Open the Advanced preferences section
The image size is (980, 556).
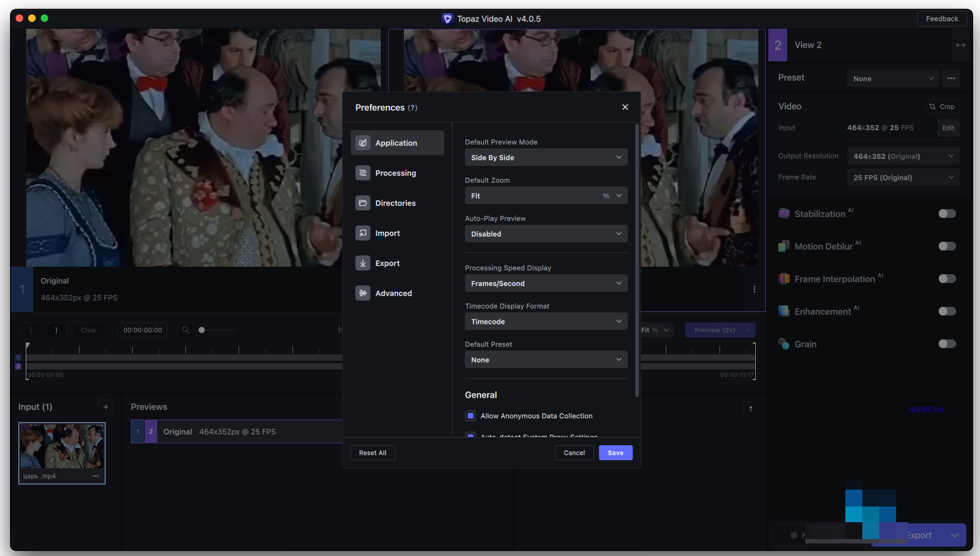click(393, 293)
